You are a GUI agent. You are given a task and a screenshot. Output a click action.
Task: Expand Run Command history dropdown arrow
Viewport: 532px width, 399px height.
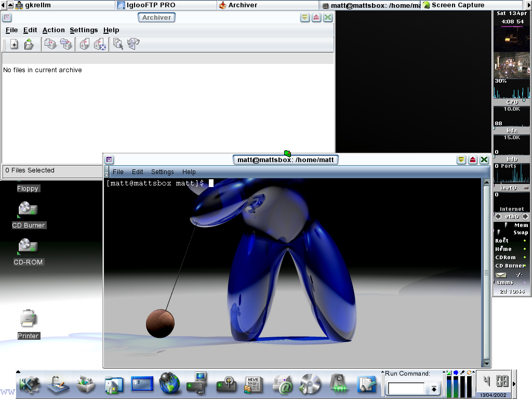tap(434, 389)
